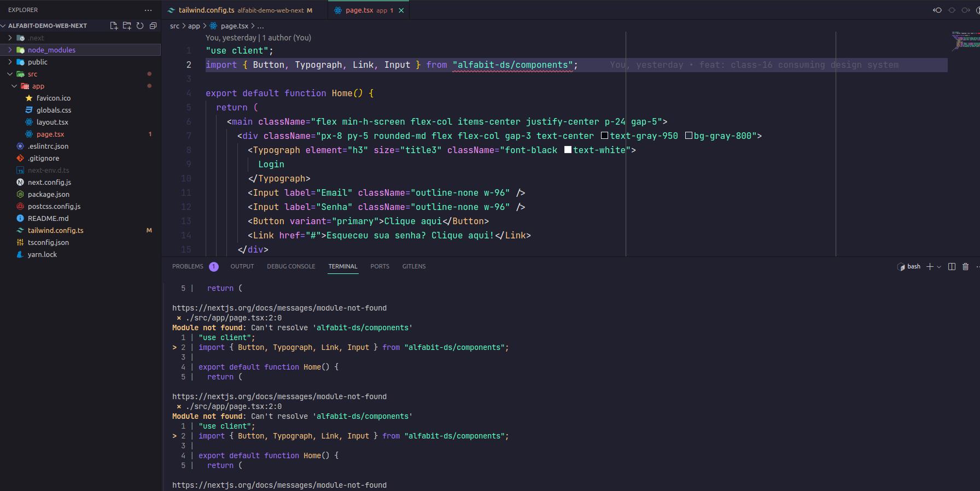Open previous revision with GitLens arrow
The image size is (980, 491).
click(x=937, y=10)
